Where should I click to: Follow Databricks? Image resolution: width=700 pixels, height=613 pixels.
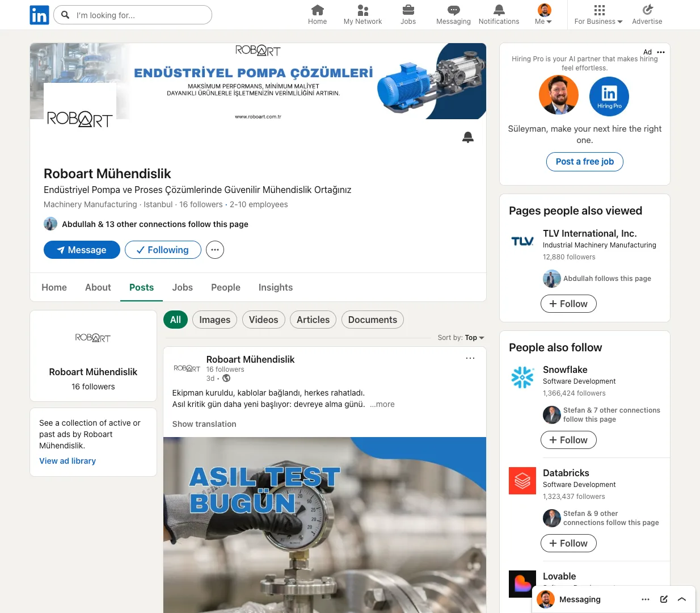point(568,543)
